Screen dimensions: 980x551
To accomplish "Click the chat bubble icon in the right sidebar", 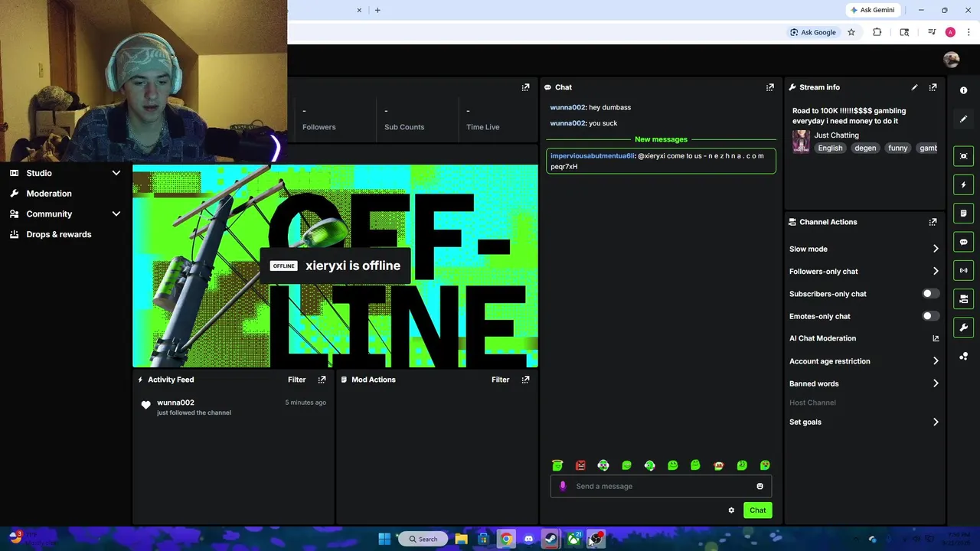I will point(963,242).
